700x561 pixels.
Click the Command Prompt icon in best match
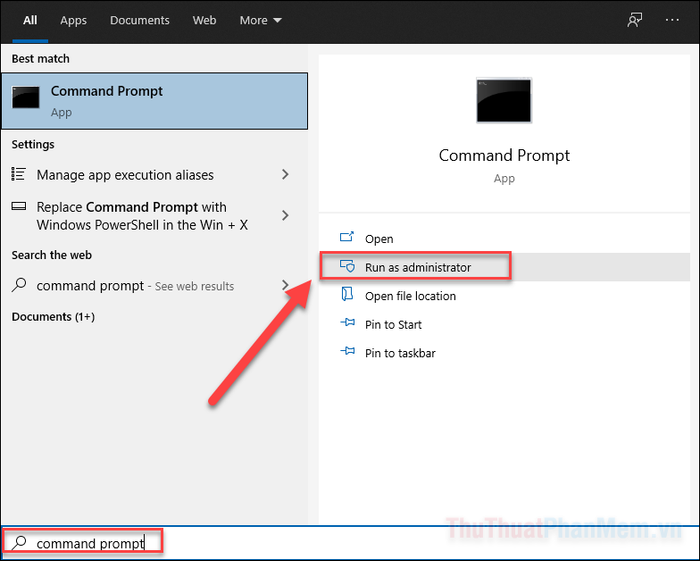click(x=26, y=97)
